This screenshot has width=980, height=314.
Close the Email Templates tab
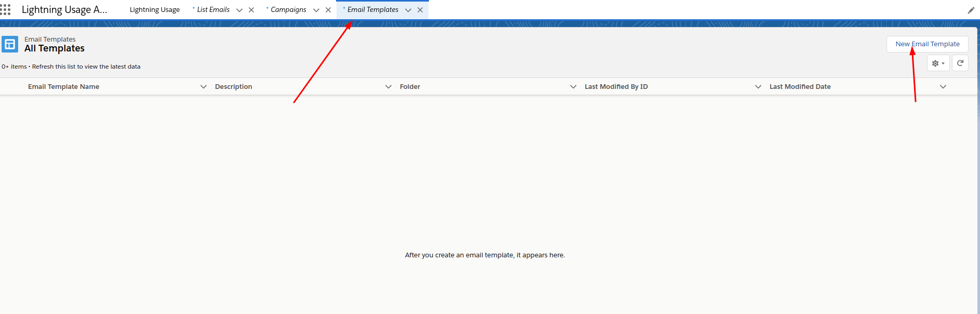[420, 10]
